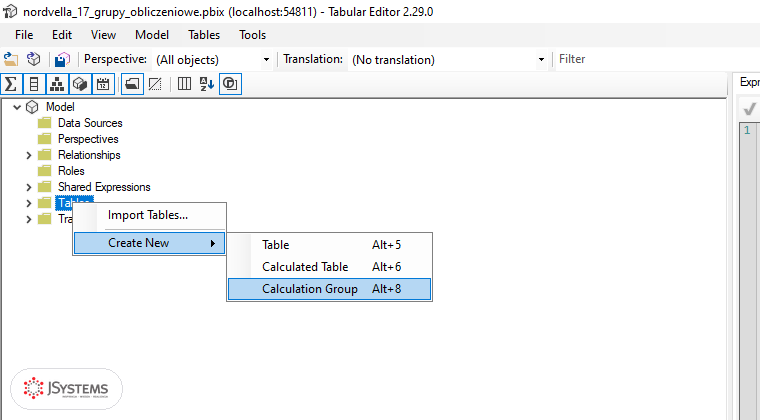This screenshot has height=420, width=760.
Task: Click Roles folder icon
Action: [x=45, y=171]
